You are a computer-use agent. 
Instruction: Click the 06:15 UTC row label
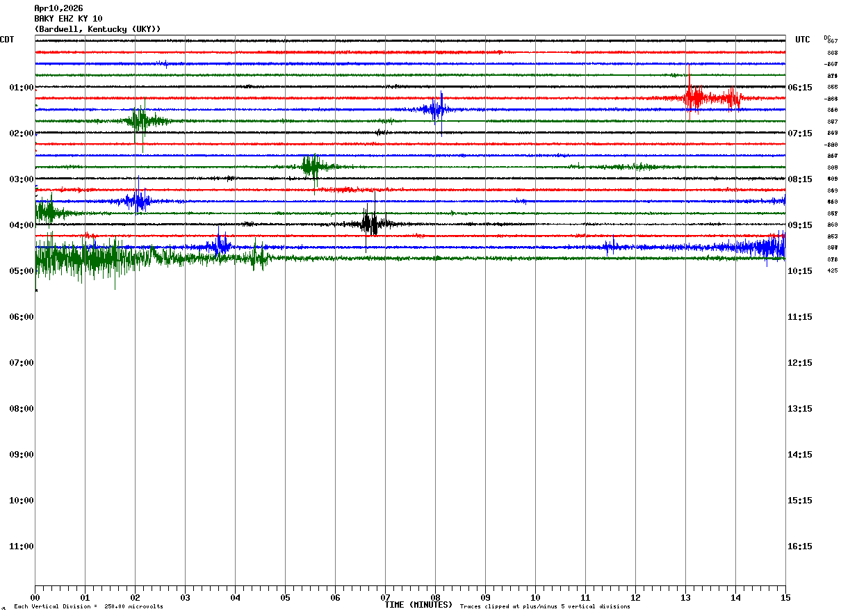pos(800,88)
